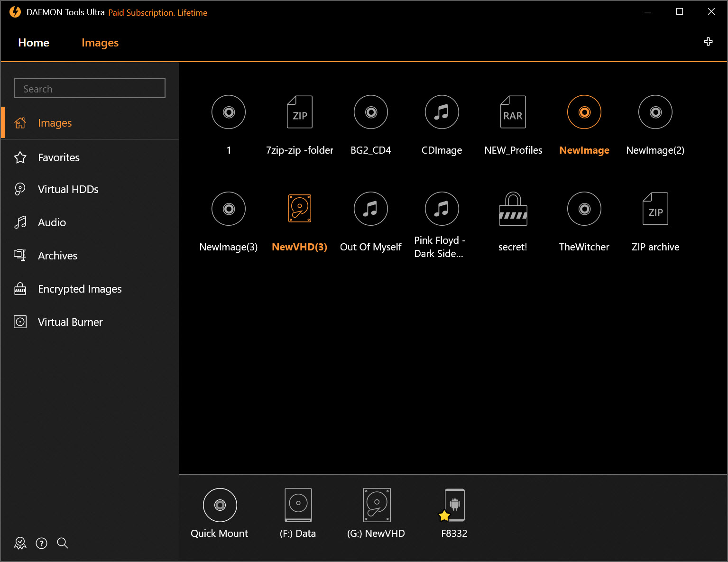Open the 7zip-zip -folder ZIP image
728x562 pixels.
tap(299, 112)
